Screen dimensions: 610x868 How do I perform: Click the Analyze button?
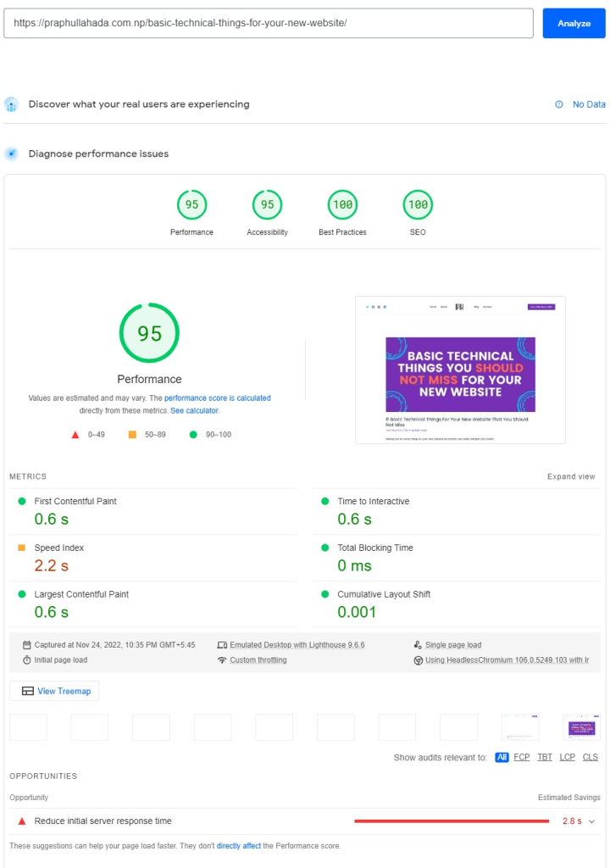[574, 24]
